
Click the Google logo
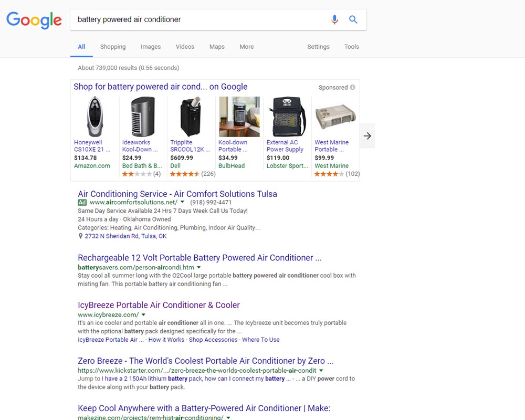pos(34,20)
